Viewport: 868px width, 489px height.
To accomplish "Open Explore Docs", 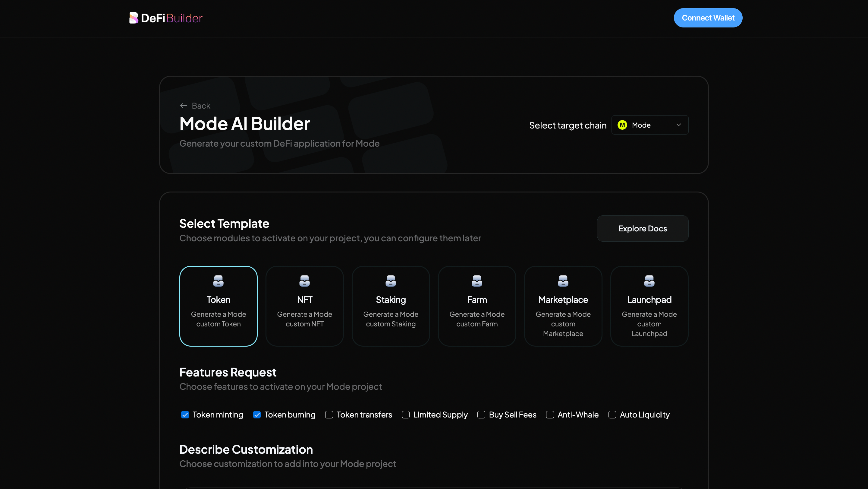I will (642, 229).
